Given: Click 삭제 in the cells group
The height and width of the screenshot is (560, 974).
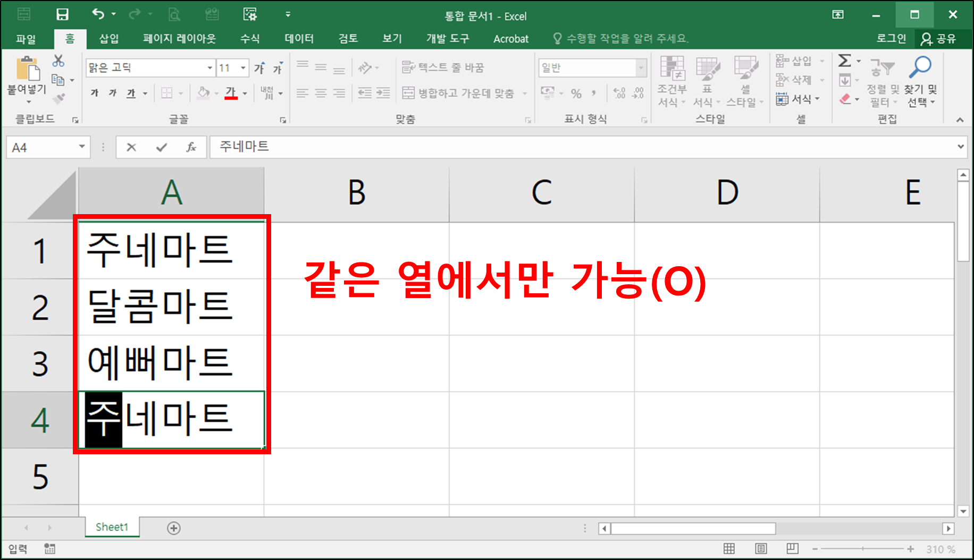Looking at the screenshot, I should (x=794, y=80).
